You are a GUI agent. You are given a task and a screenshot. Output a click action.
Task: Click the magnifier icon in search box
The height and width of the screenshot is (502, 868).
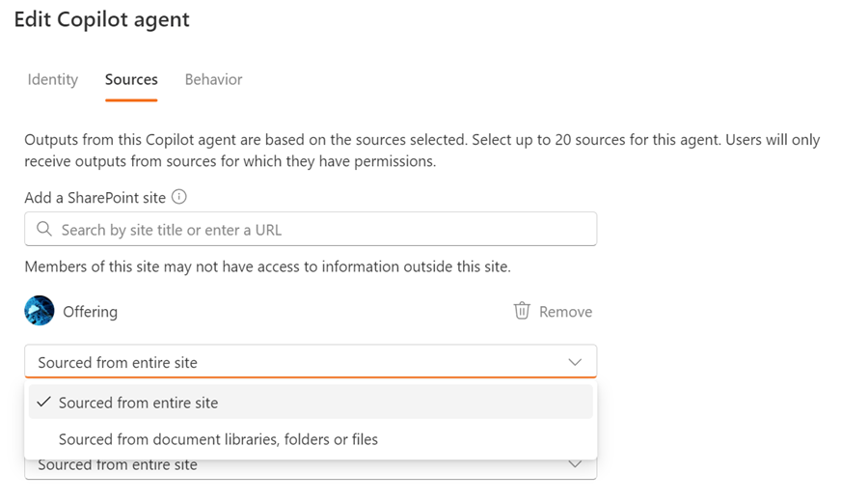pyautogui.click(x=43, y=230)
